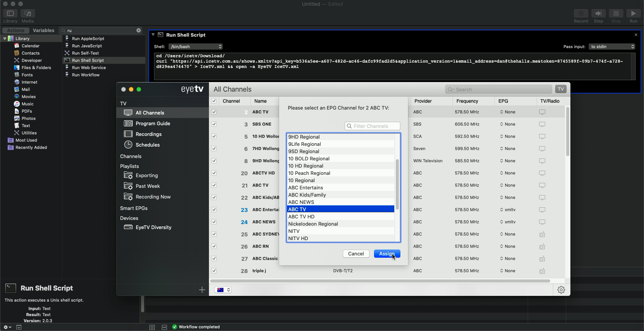Focus the Filter Channels input field
The height and width of the screenshot is (331, 644).
click(x=373, y=126)
